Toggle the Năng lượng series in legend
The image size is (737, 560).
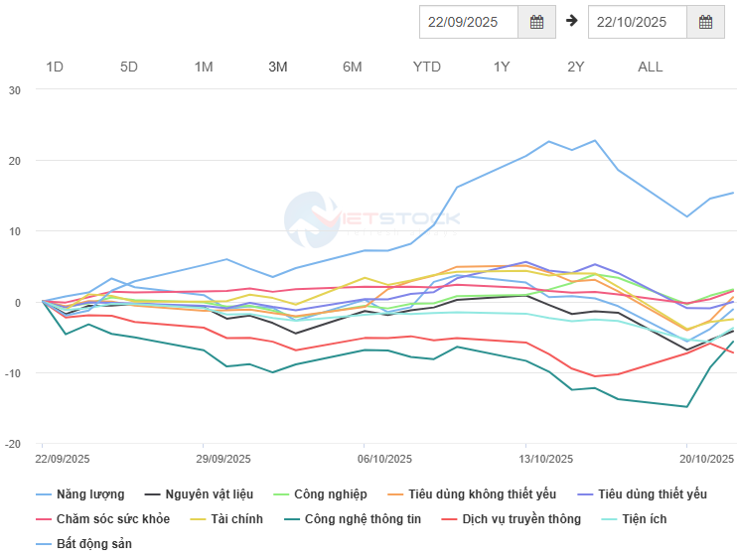[x=90, y=493]
